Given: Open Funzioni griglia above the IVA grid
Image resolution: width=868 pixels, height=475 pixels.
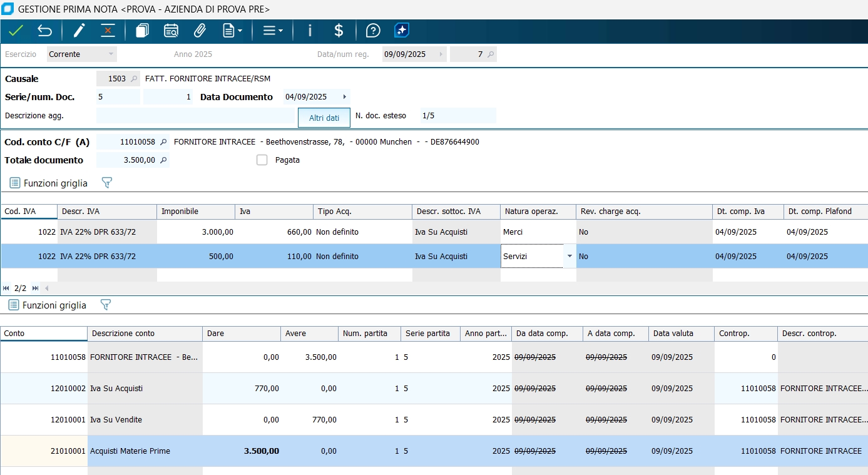Looking at the screenshot, I should [x=49, y=183].
